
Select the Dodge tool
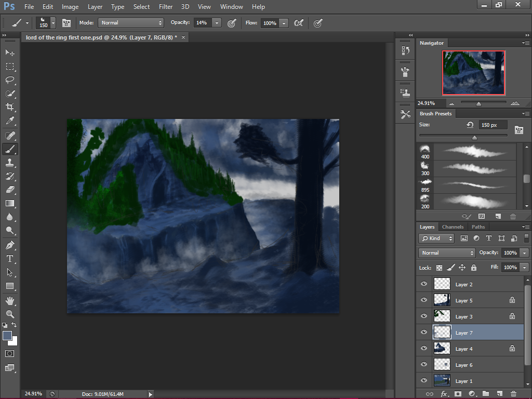(10, 230)
